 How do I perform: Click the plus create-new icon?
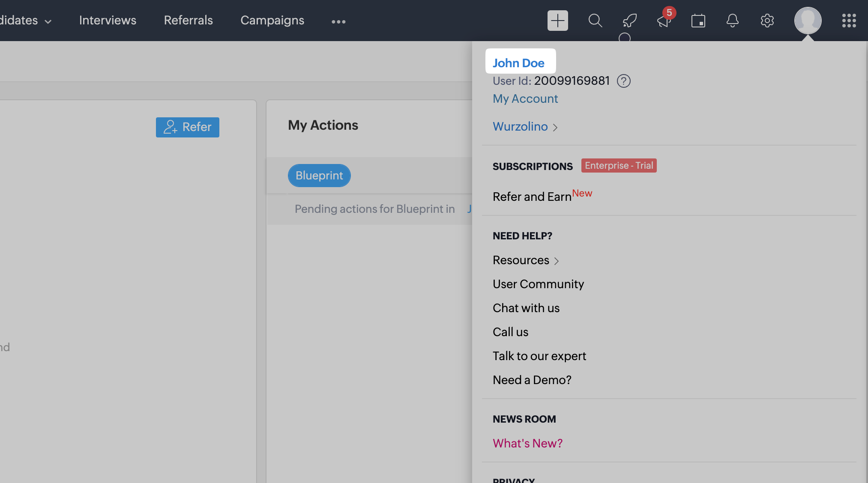pos(557,21)
